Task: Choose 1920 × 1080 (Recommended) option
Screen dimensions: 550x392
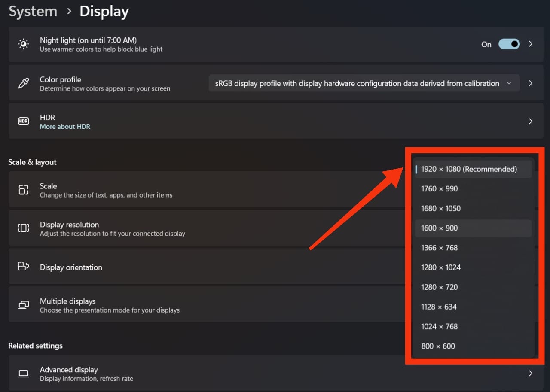Action: tap(473, 169)
